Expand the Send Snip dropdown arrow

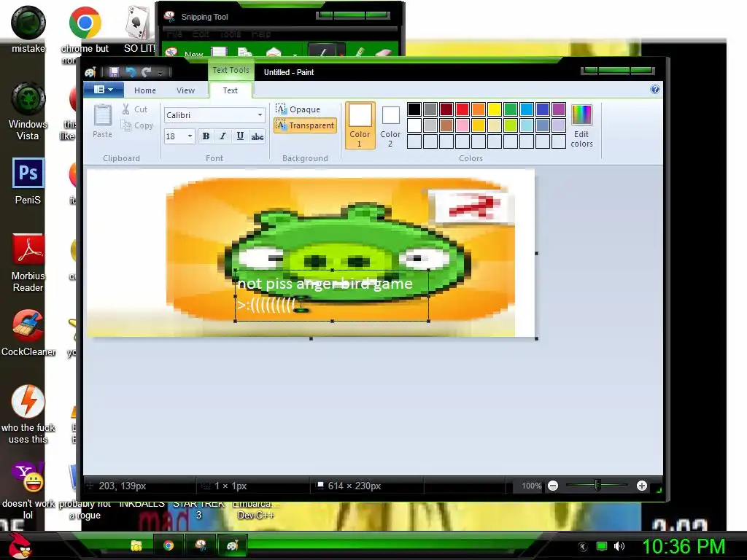(295, 54)
